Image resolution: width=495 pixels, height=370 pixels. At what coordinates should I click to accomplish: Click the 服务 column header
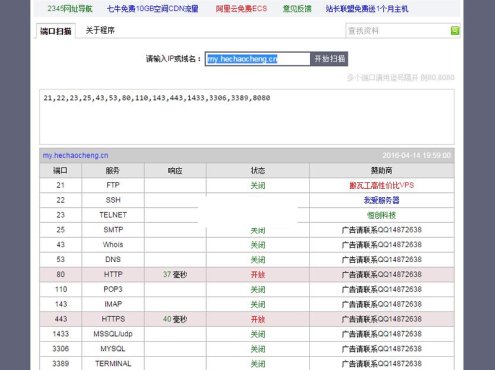[113, 170]
